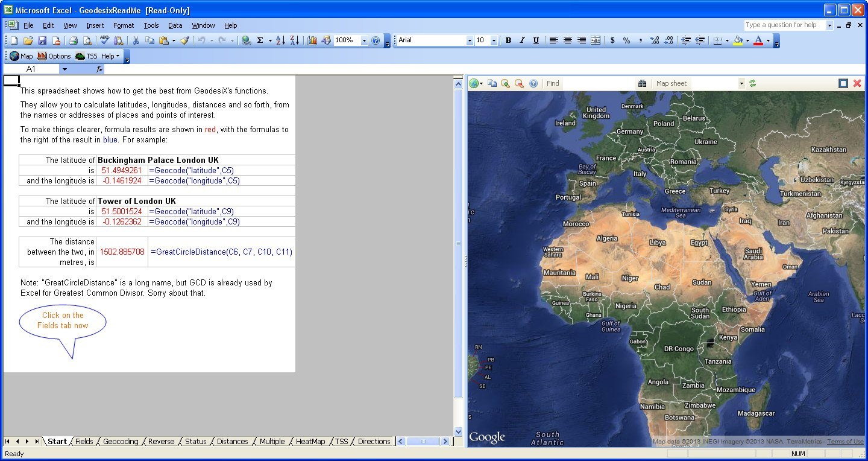This screenshot has height=461, width=868.
Task: Expand the font name dropdown showing Arial
Action: pos(470,40)
